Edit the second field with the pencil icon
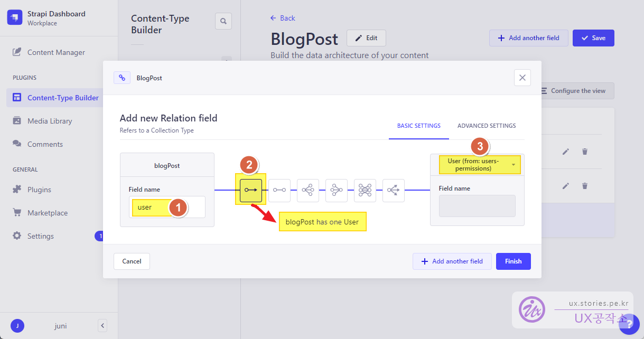Viewport: 644px width, 339px height. tap(566, 186)
